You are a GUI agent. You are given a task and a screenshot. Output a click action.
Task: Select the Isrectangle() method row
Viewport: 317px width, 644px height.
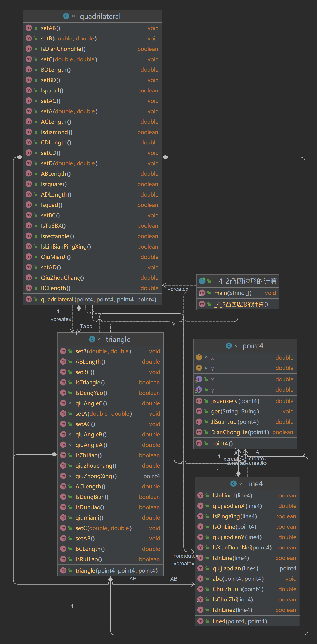tap(92, 236)
